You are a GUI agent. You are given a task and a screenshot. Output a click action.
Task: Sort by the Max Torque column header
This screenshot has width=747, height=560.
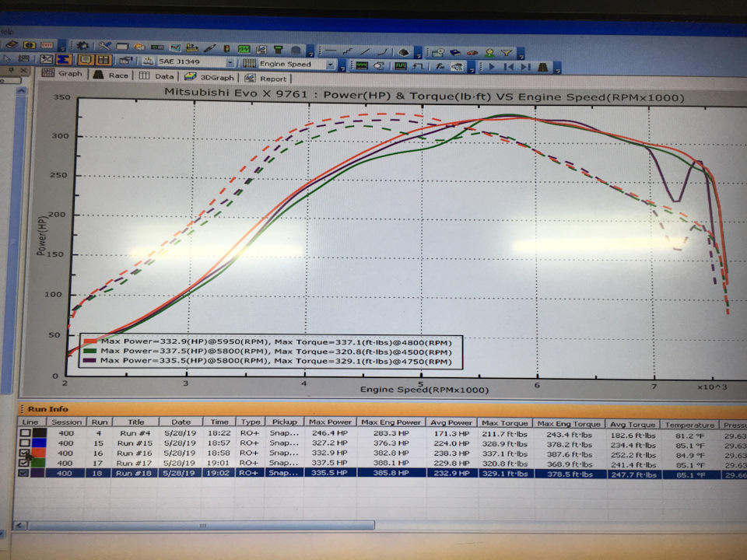[x=504, y=423]
